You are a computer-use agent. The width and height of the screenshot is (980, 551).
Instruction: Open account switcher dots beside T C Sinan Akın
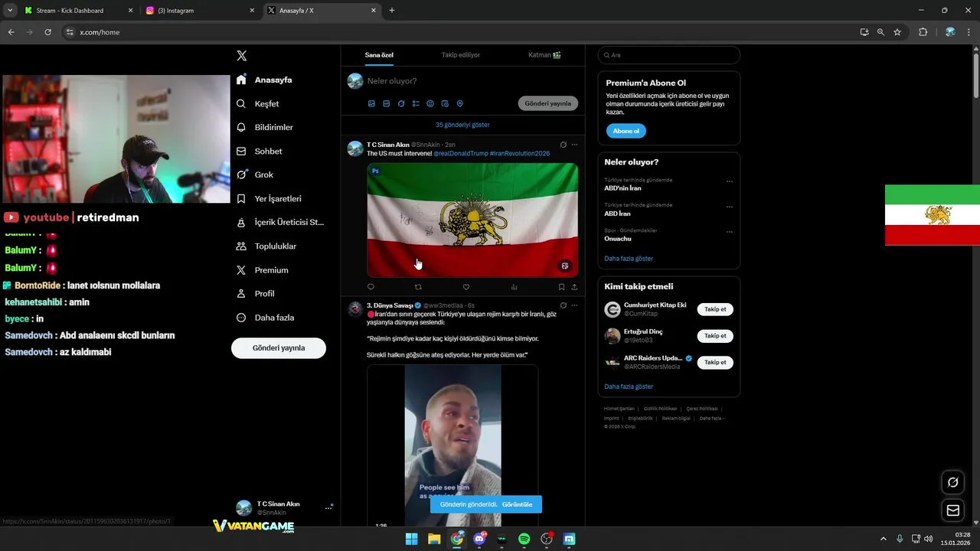click(328, 507)
